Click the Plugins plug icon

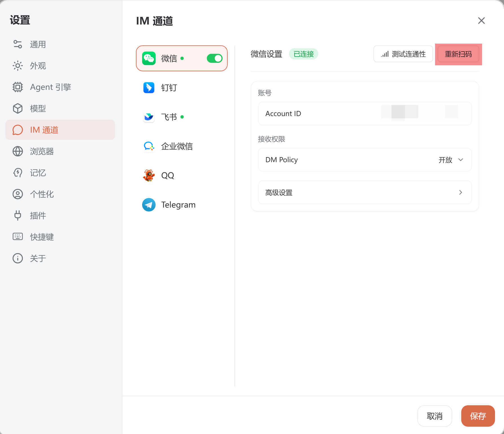[18, 215]
